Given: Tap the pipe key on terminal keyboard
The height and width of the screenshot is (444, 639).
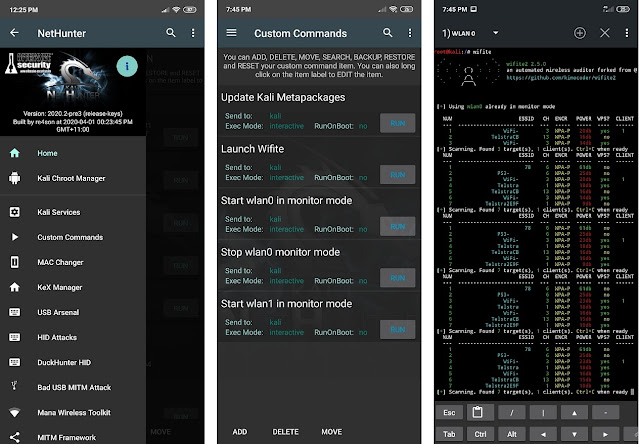Looking at the screenshot, I should click(x=543, y=413).
